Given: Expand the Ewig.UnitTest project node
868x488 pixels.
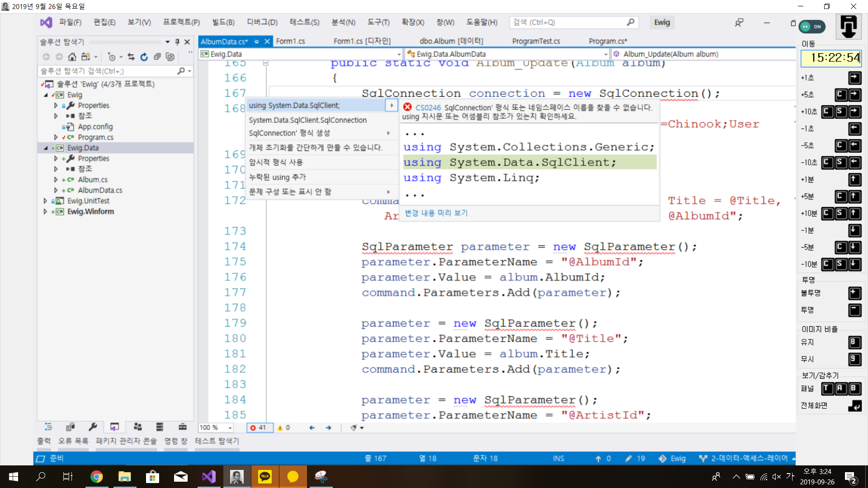Looking at the screenshot, I should tap(45, 201).
